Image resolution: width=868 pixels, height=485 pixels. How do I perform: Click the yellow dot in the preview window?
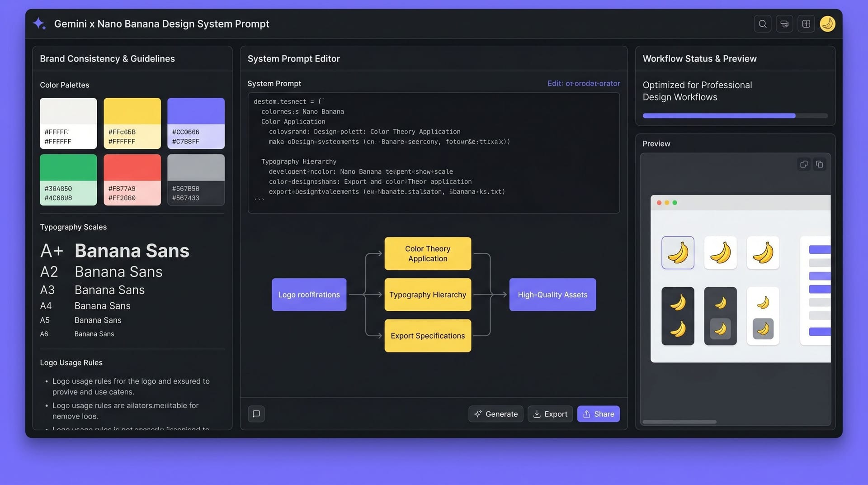pyautogui.click(x=667, y=203)
